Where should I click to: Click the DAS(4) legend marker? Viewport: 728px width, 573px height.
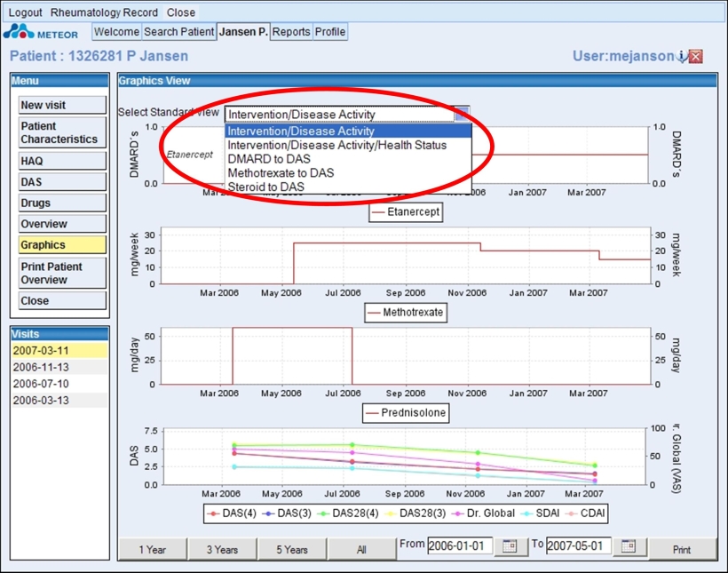(x=213, y=513)
